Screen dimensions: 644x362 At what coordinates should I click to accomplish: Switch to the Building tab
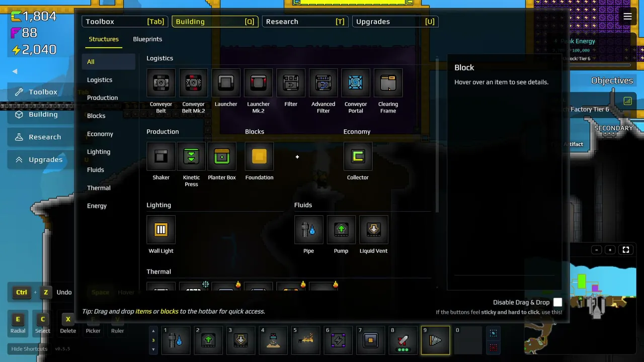coord(215,22)
